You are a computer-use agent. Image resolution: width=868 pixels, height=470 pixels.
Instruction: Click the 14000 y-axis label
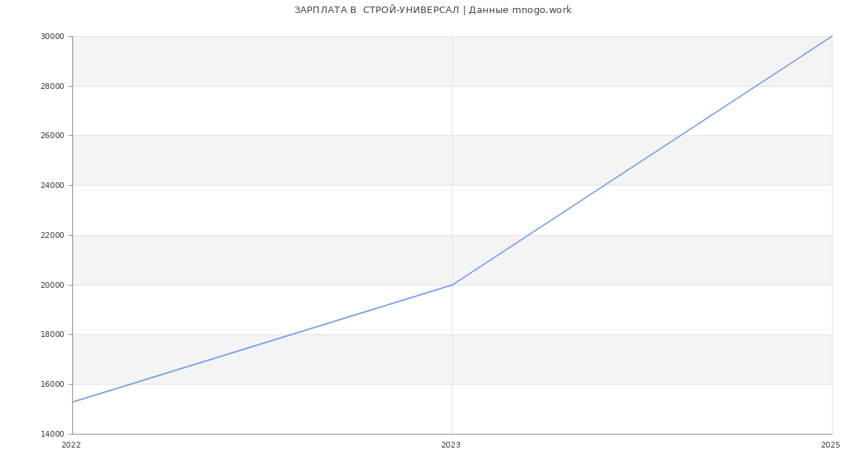[52, 435]
